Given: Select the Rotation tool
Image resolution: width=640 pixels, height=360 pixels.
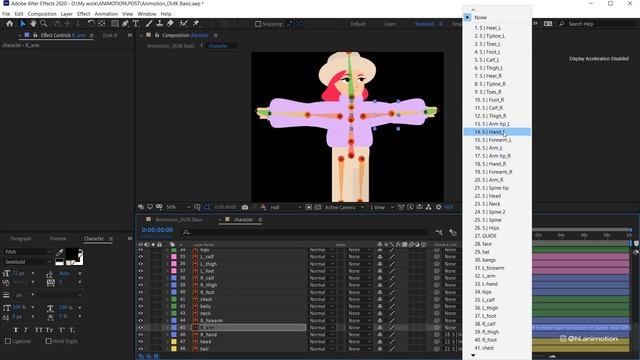Looking at the screenshot, I should pos(91,24).
